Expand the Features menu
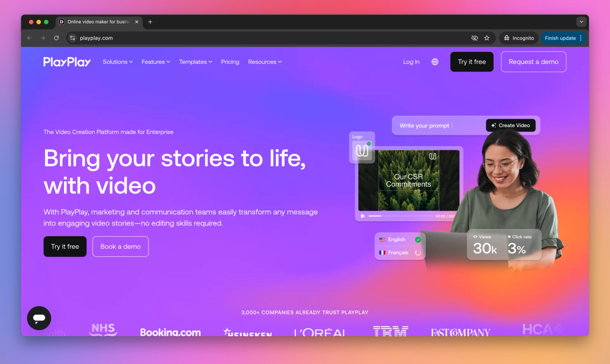This screenshot has height=364, width=610. coord(156,62)
